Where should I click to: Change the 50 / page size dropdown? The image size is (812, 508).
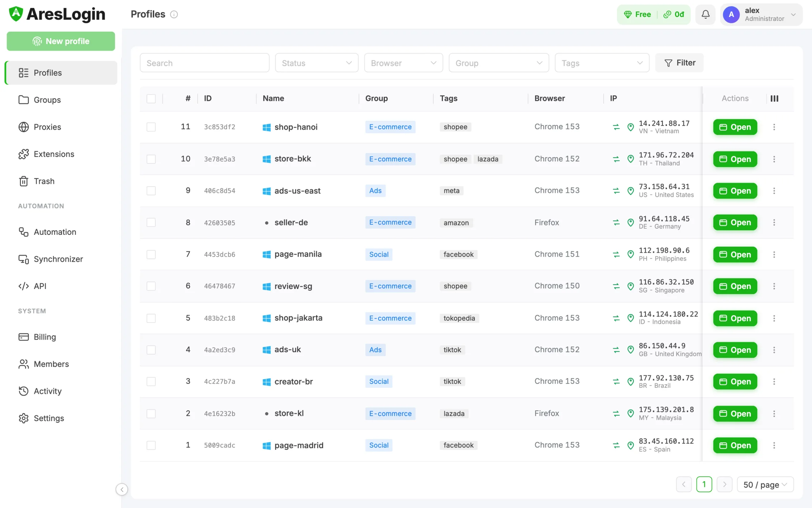[765, 485]
